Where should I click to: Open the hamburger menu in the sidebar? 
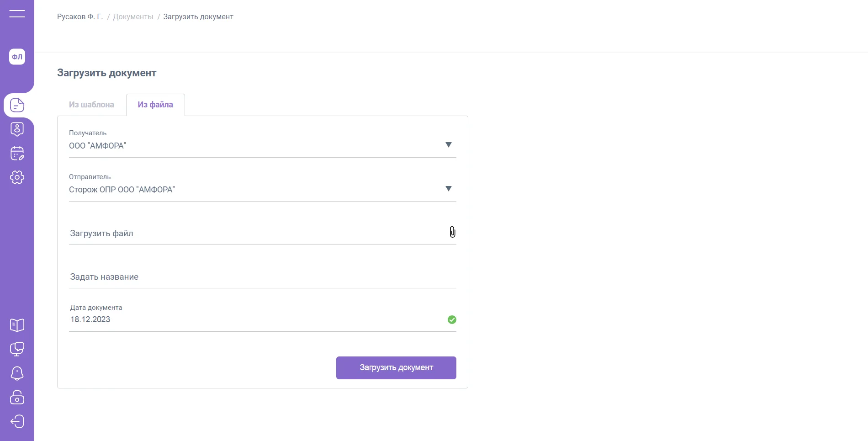pyautogui.click(x=17, y=14)
